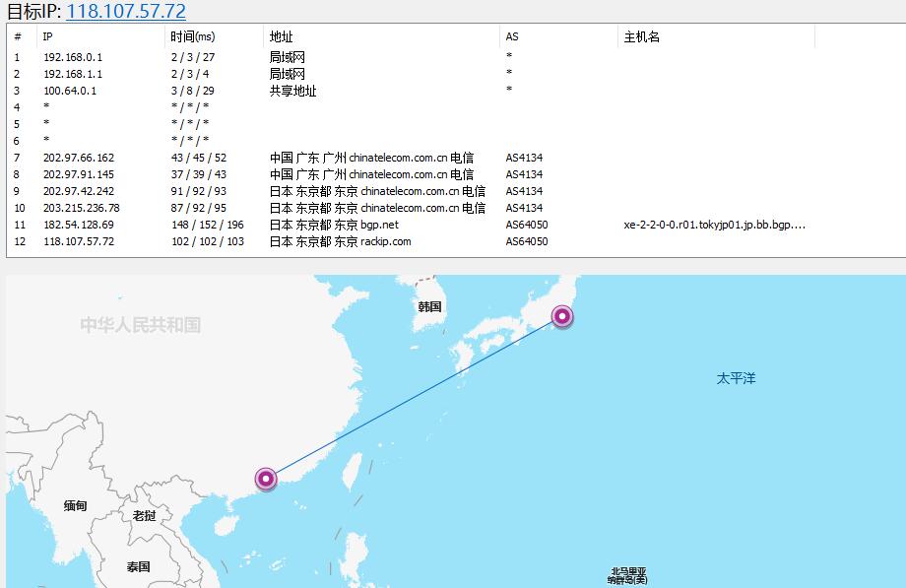Click hop 9 Tokyo chinatelecom address

377,191
